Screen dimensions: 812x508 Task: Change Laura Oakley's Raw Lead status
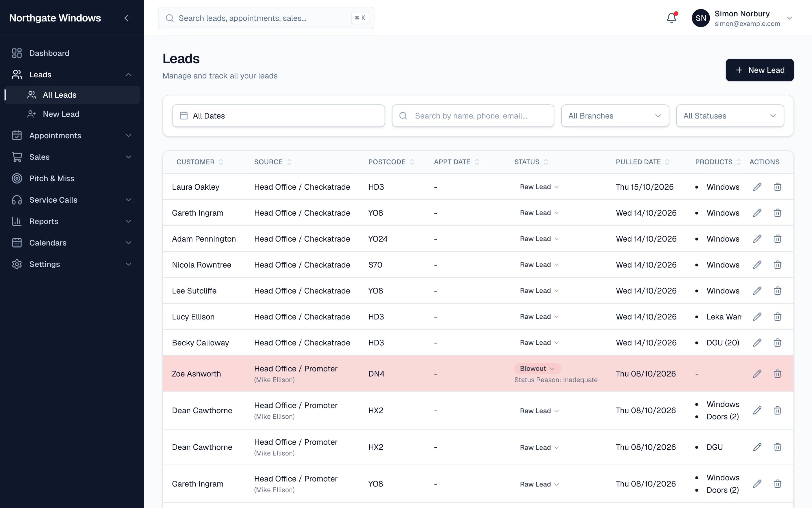539,187
